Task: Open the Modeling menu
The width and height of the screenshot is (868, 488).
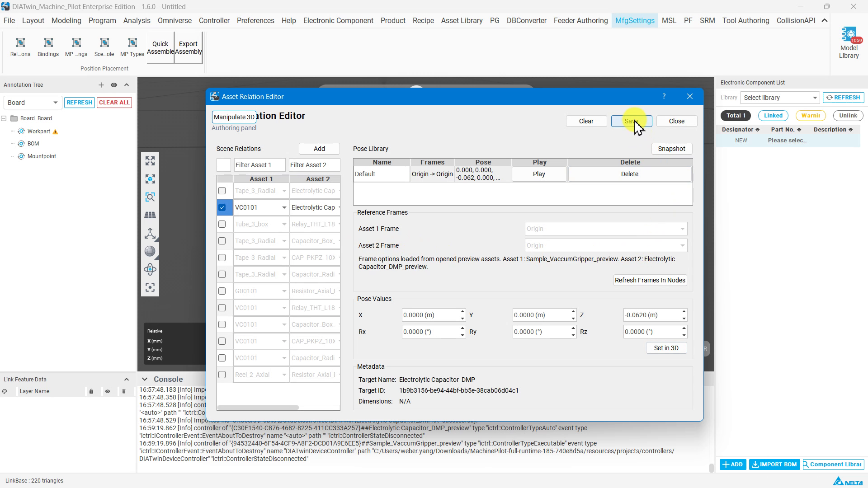Action: (66, 20)
